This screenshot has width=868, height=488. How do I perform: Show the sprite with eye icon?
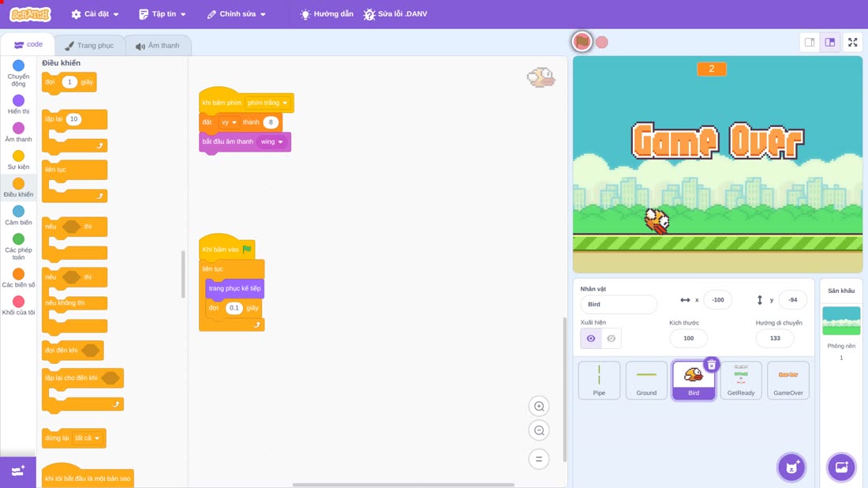point(591,338)
